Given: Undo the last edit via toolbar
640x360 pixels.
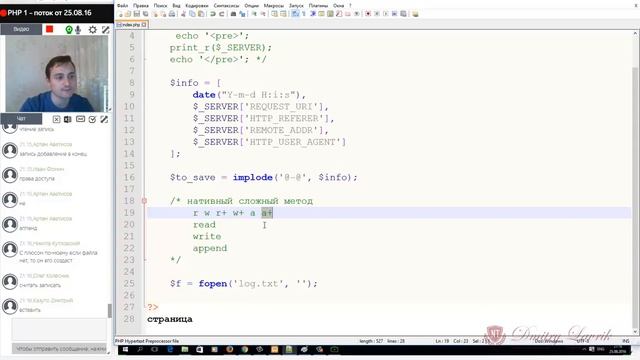Looking at the screenshot, I should [x=213, y=14].
